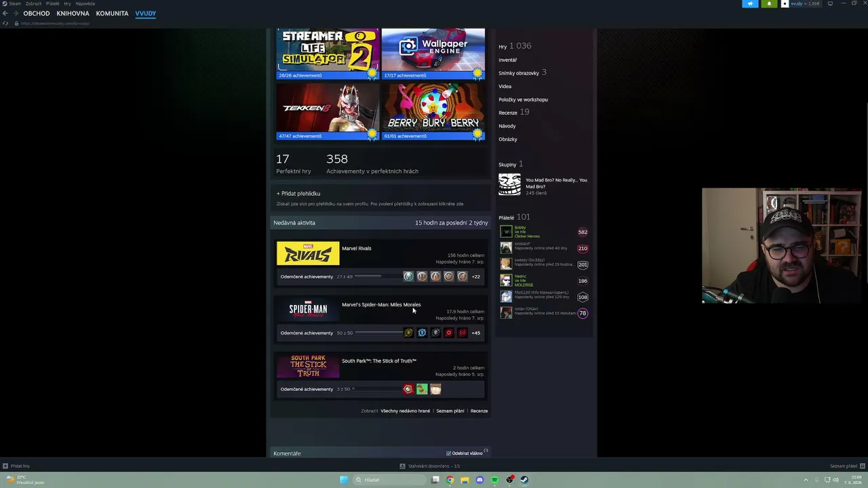
Task: Expand +22 more Marvel Rivals achievements
Action: pos(476,277)
